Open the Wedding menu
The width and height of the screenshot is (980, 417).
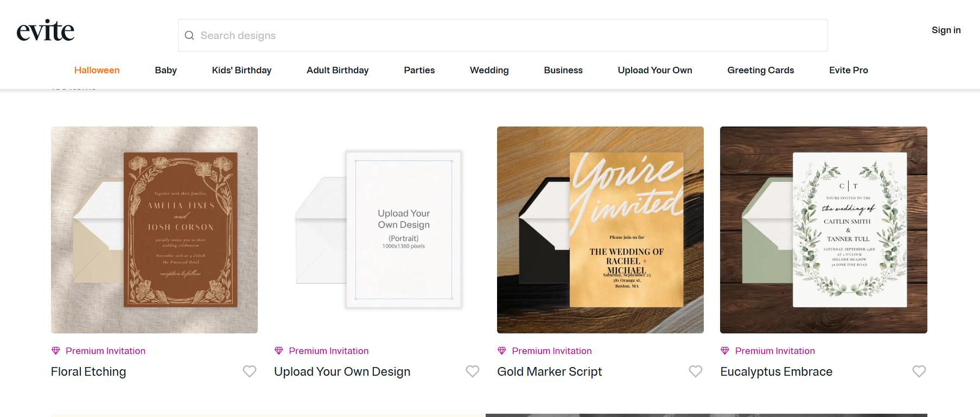point(489,70)
